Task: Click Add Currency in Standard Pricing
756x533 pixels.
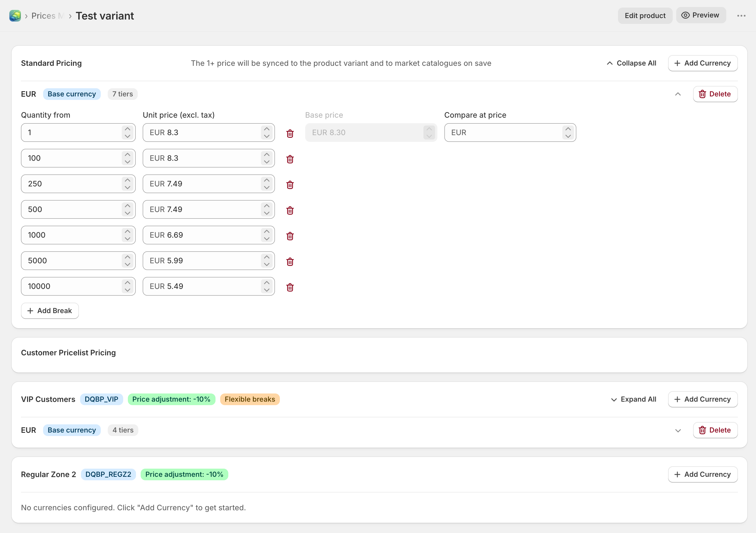Action: (703, 63)
